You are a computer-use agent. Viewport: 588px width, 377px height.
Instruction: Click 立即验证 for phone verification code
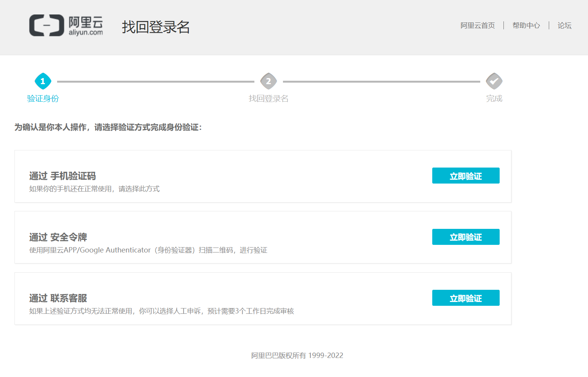tap(465, 176)
